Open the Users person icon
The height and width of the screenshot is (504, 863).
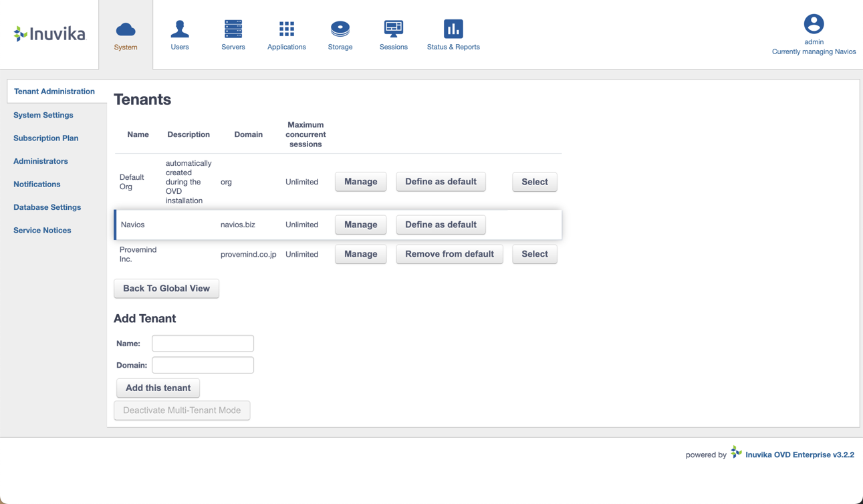[180, 29]
